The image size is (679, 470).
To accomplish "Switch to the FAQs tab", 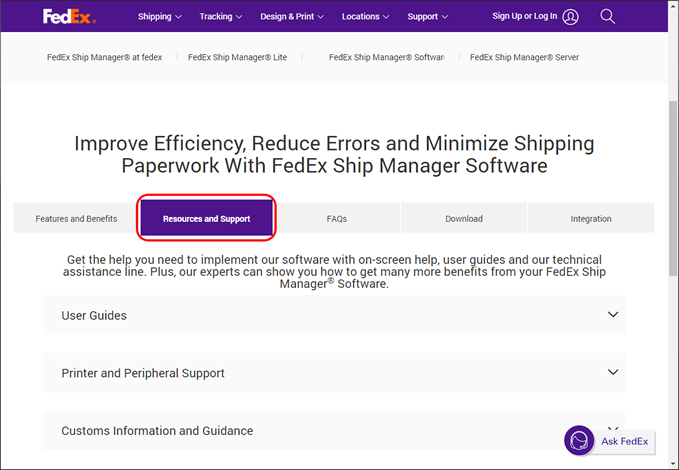I will point(337,218).
